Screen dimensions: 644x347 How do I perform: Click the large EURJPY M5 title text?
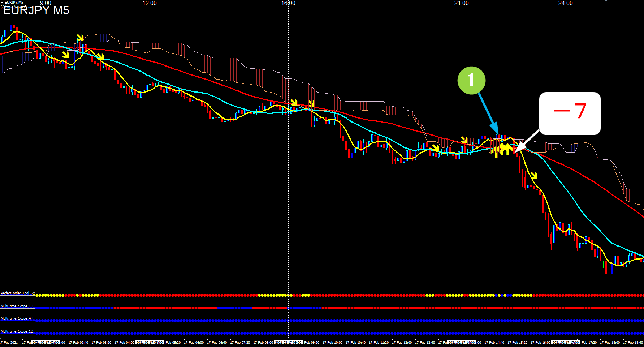tap(36, 10)
